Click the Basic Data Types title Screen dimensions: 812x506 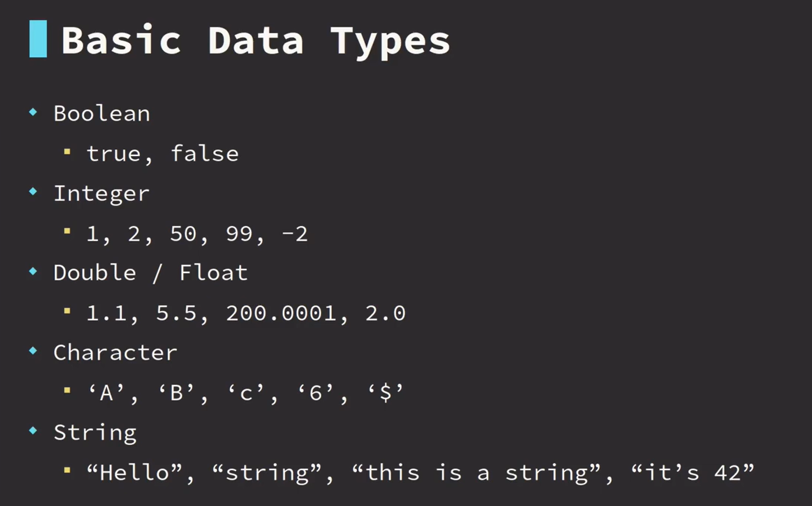point(255,41)
